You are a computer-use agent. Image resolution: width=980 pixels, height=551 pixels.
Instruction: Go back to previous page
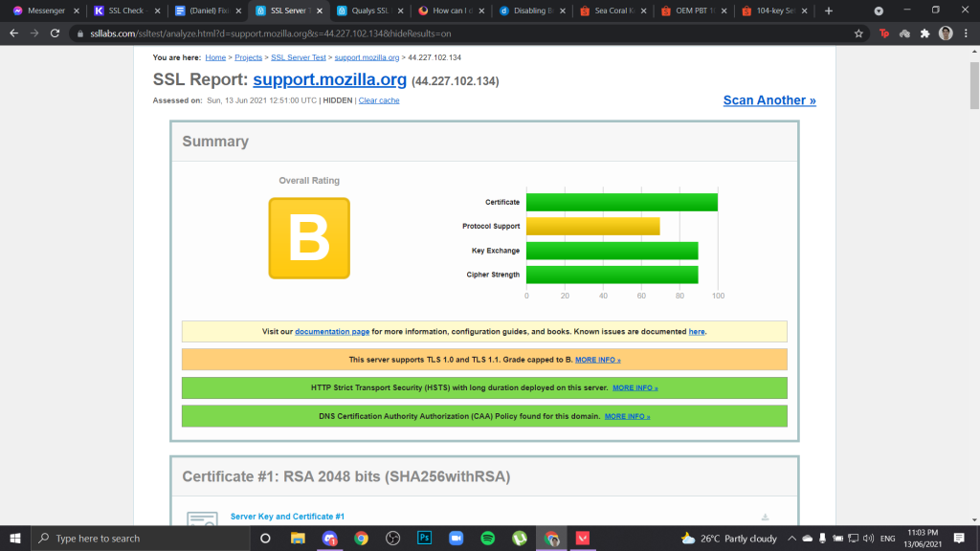13,33
